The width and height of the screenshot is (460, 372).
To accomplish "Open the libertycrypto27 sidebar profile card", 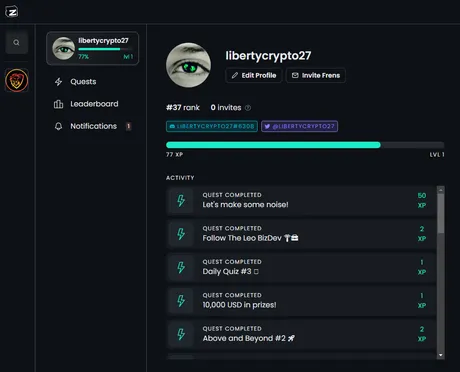I will click(x=93, y=48).
